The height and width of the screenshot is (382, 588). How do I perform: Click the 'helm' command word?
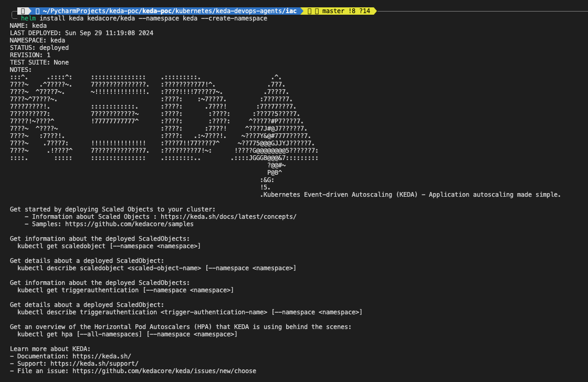[x=28, y=18]
